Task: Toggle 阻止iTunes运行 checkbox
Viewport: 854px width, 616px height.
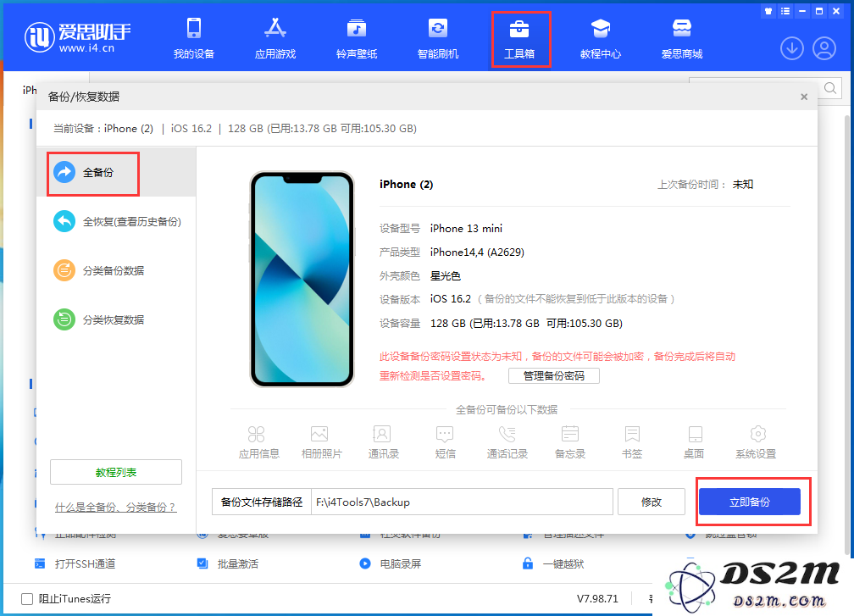Action: [x=27, y=598]
